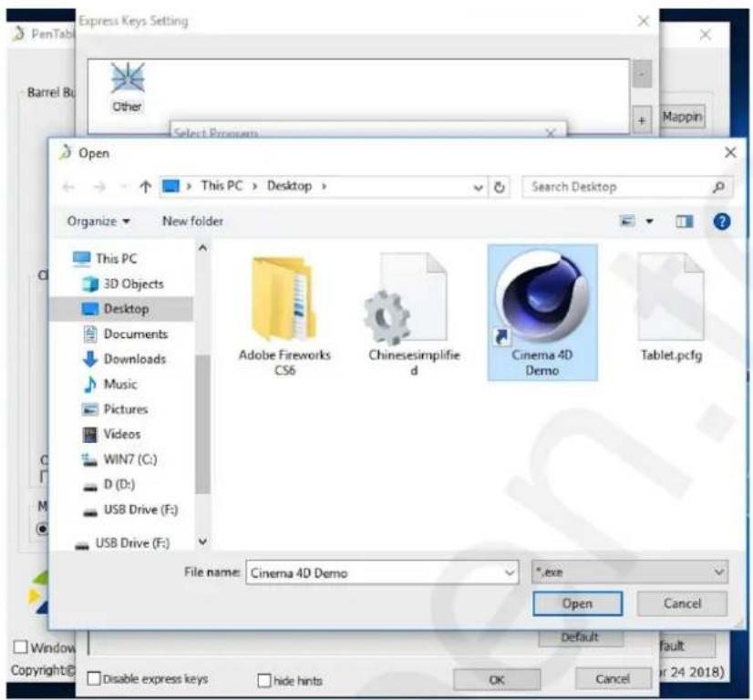Go forward with the forward arrow

(x=99, y=187)
